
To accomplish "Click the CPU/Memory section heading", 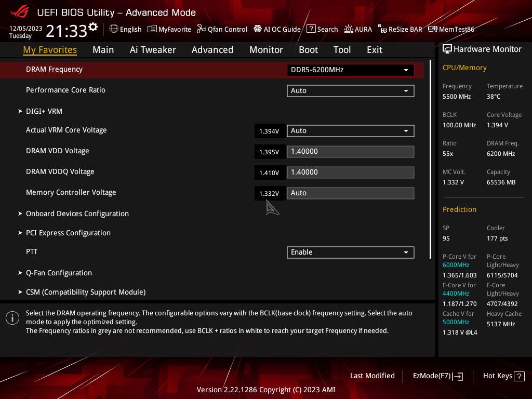I will 464,68.
